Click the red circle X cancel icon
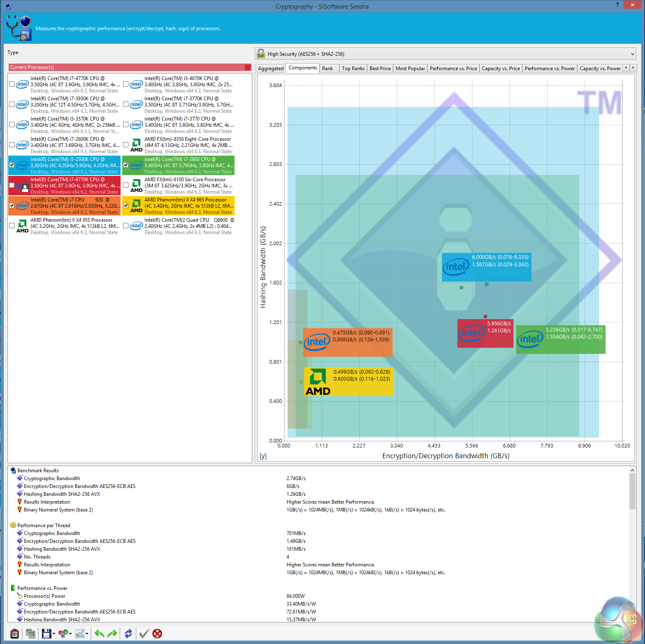645x644 pixels. 157,634
